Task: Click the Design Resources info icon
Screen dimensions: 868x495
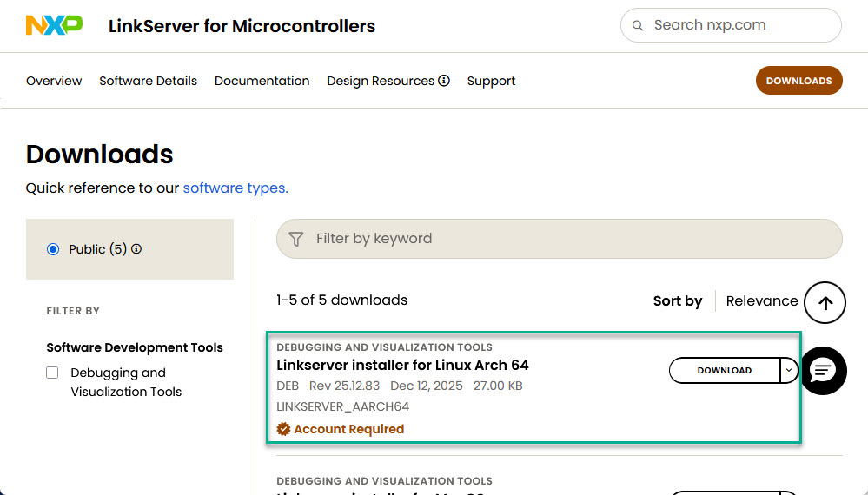Action: [444, 81]
